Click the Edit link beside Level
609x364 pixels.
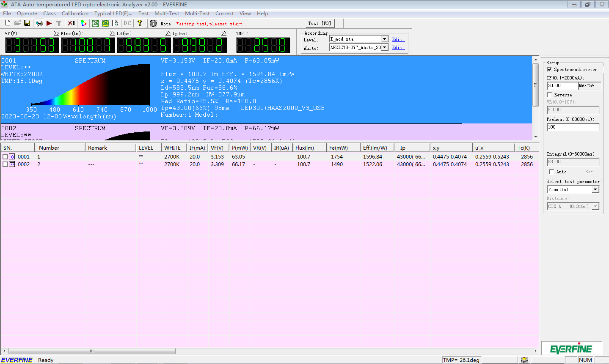click(x=398, y=39)
